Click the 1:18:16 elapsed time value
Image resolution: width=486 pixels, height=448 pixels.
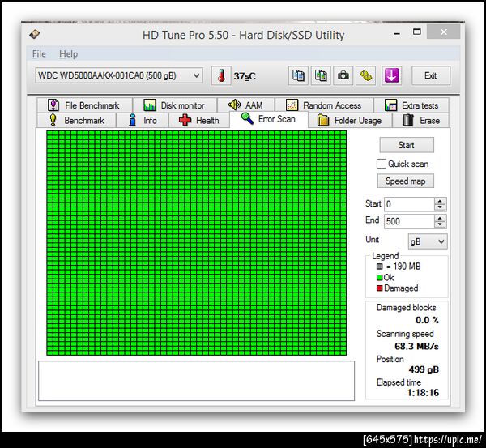423,393
